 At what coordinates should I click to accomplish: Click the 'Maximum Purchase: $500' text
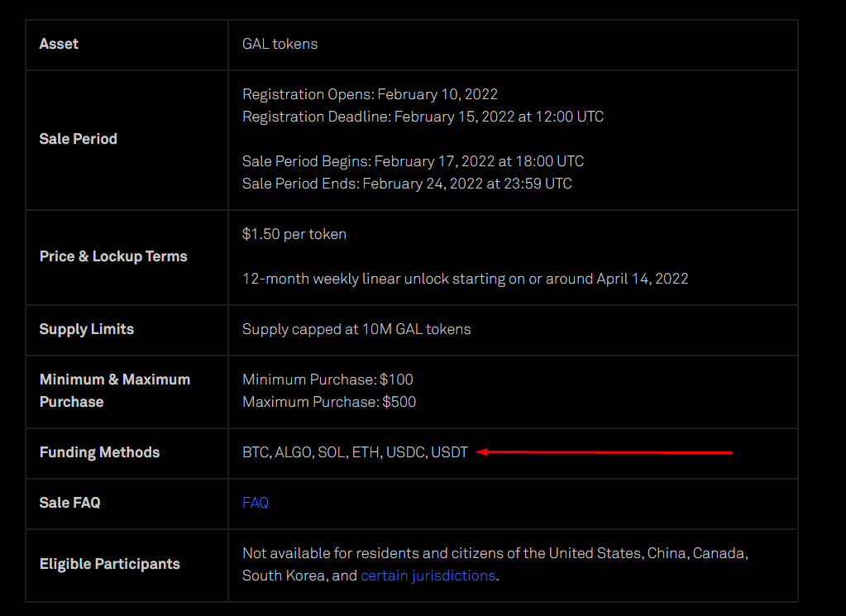[x=329, y=402]
